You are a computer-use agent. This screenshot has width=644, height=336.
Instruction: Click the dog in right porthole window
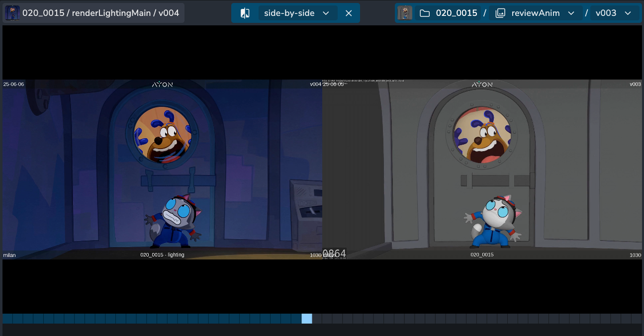tap(482, 134)
